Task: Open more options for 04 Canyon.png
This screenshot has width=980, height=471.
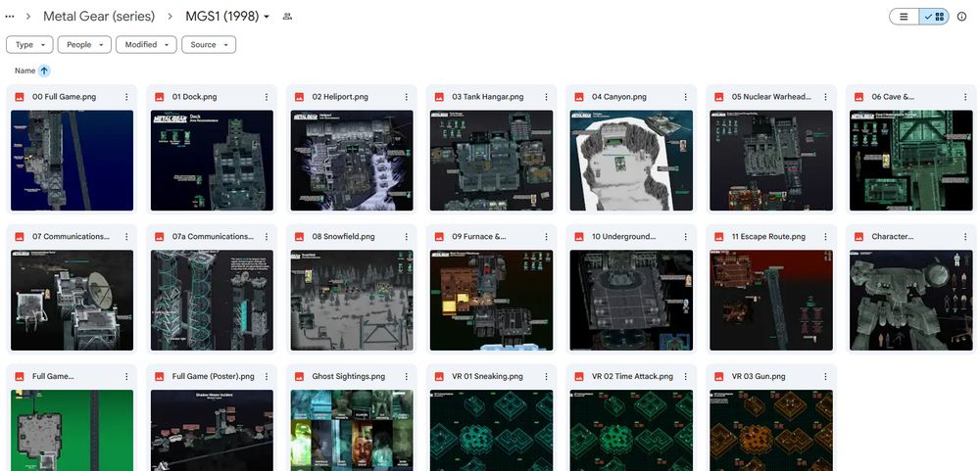Action: click(x=686, y=97)
